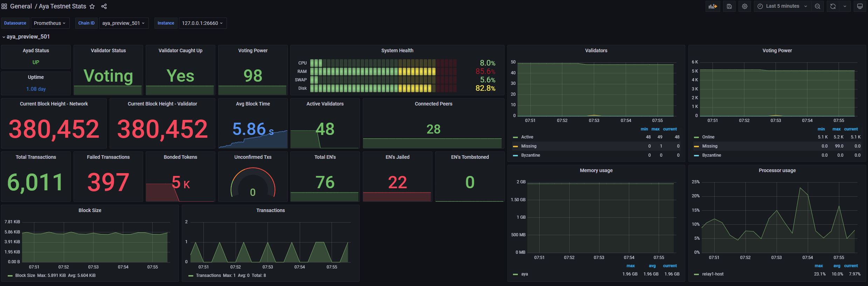The image size is (868, 286).
Task: Sort Processor usage legend by max column
Action: click(x=819, y=266)
